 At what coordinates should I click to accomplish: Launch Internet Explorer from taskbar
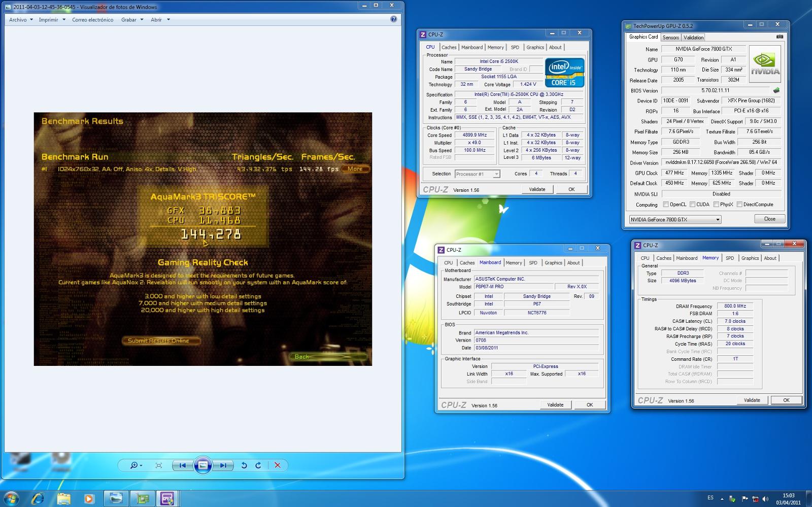(38, 499)
